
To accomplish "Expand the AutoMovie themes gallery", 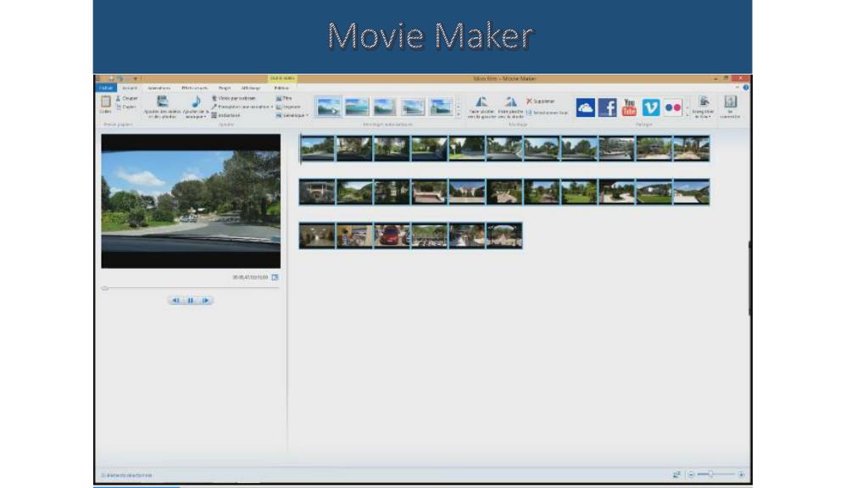I will point(458,114).
